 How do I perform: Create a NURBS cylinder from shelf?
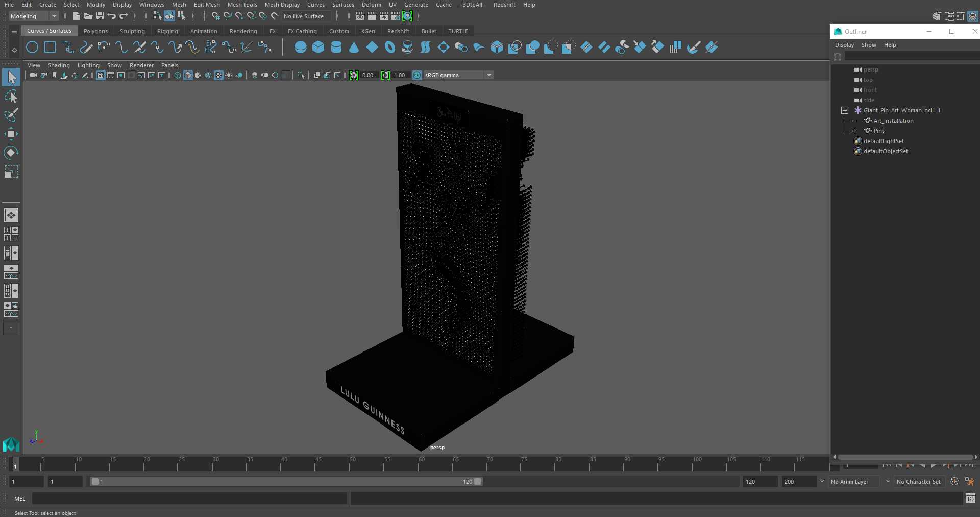[336, 48]
